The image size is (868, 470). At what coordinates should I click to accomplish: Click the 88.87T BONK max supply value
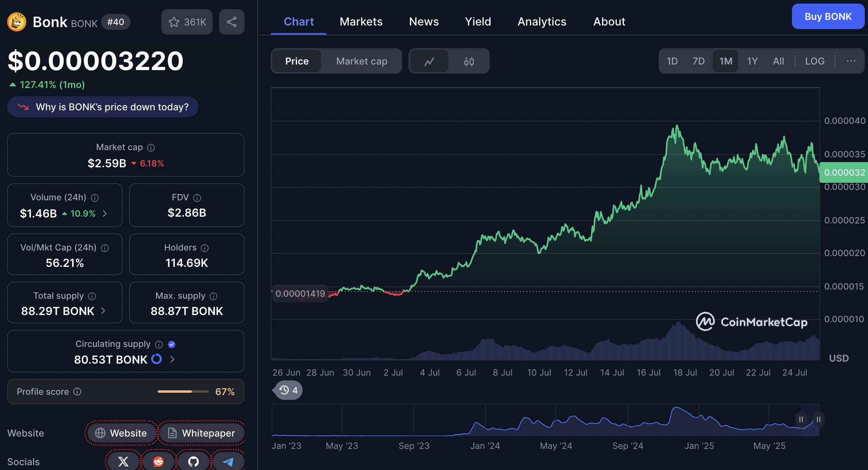pyautogui.click(x=187, y=311)
